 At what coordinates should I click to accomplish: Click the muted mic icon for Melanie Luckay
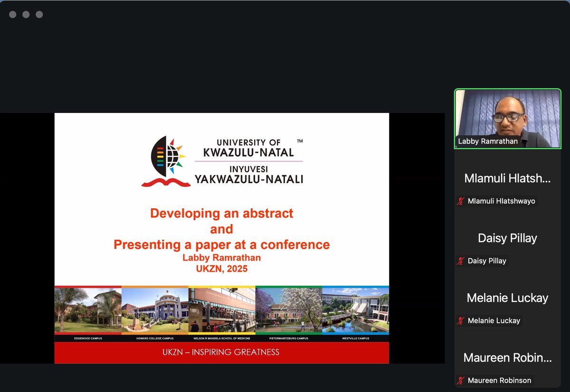pos(460,321)
